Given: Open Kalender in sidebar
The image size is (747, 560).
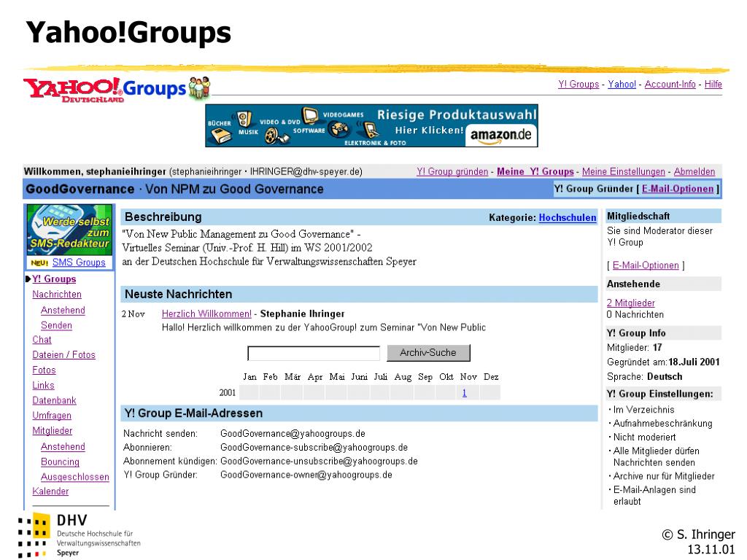Looking at the screenshot, I should [50, 491].
